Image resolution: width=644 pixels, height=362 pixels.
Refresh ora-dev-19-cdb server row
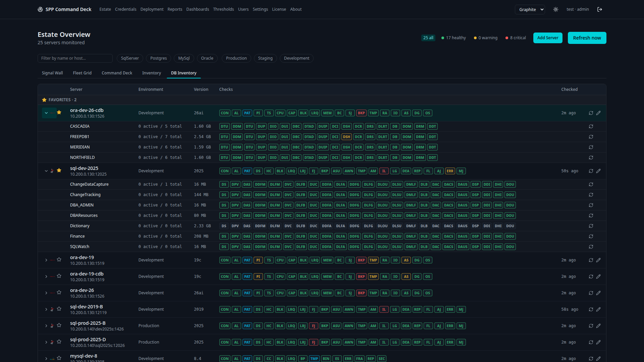(x=591, y=277)
